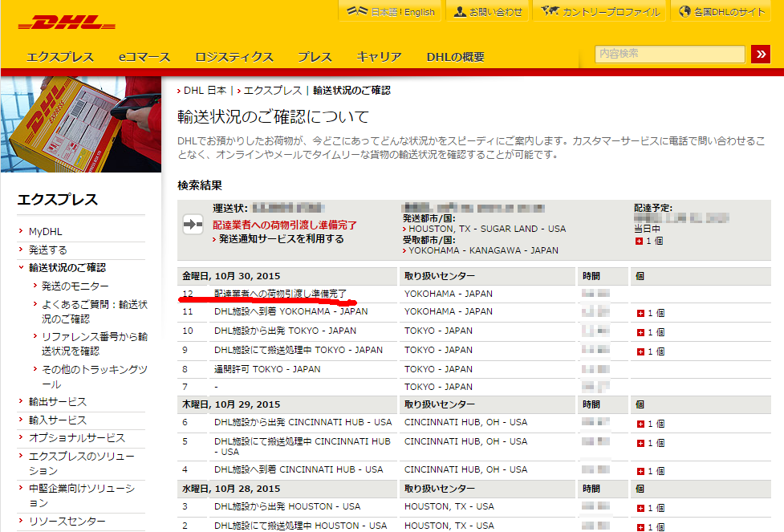The height and width of the screenshot is (532, 784).
Task: Open 各国DHLのサイト button
Action: tap(721, 11)
